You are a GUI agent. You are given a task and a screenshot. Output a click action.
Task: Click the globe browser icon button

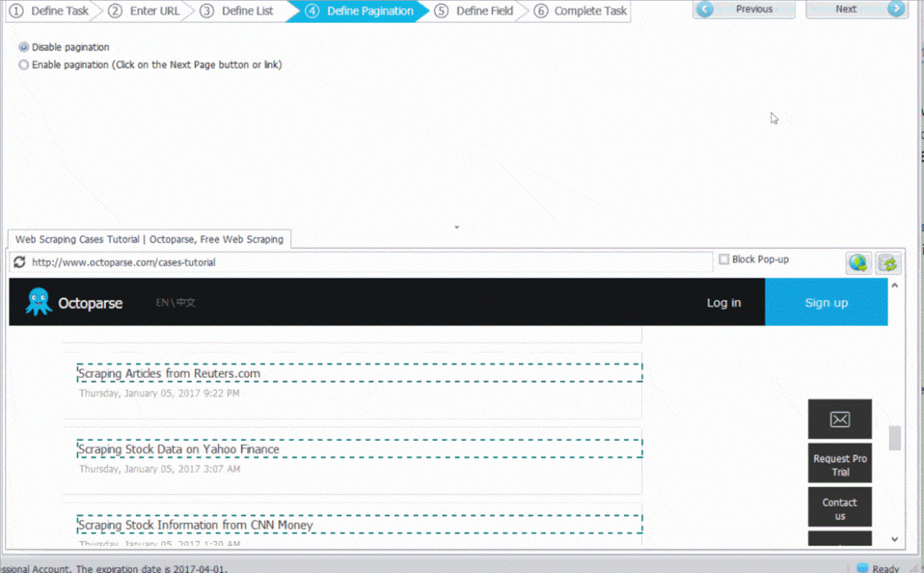point(859,263)
